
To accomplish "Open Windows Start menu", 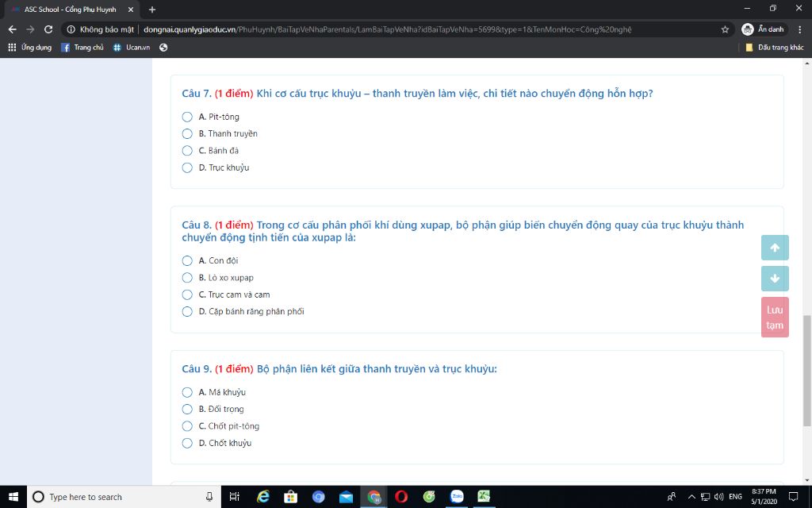I will coord(13,497).
